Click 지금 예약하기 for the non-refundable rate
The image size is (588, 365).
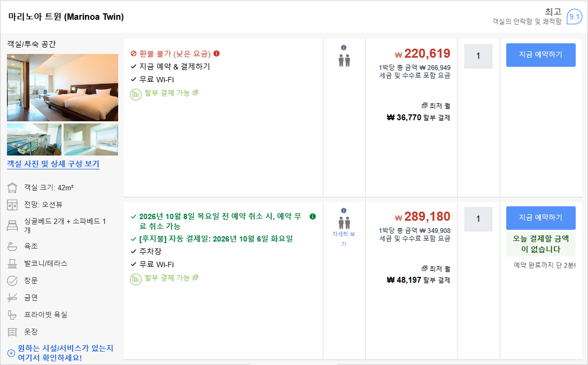pyautogui.click(x=541, y=55)
